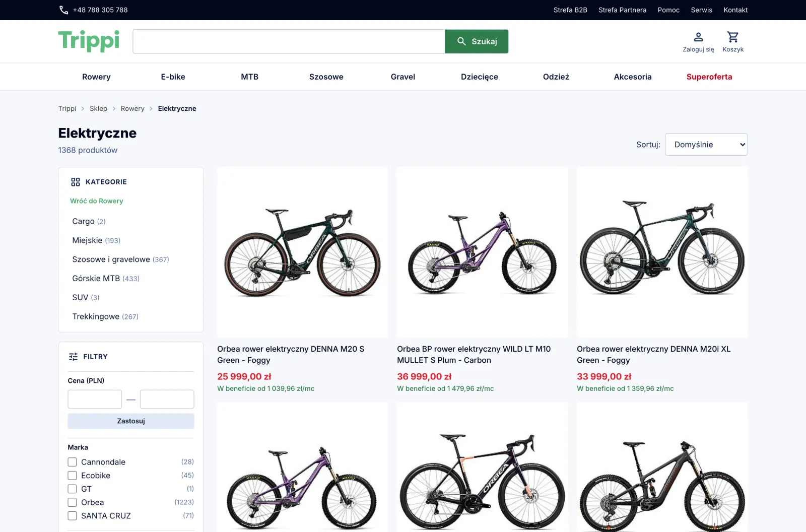Viewport: 806px width, 532px height.
Task: Click the phone icon in top bar
Action: click(63, 10)
